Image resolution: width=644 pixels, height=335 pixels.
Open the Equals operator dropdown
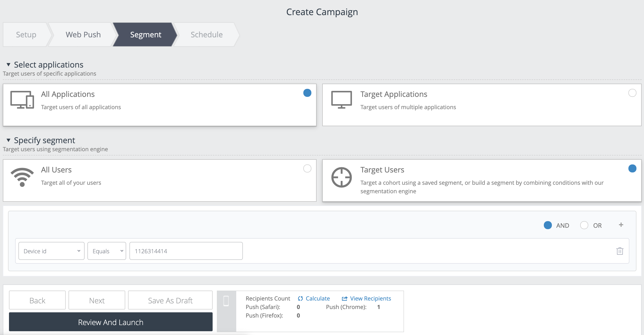(x=107, y=251)
